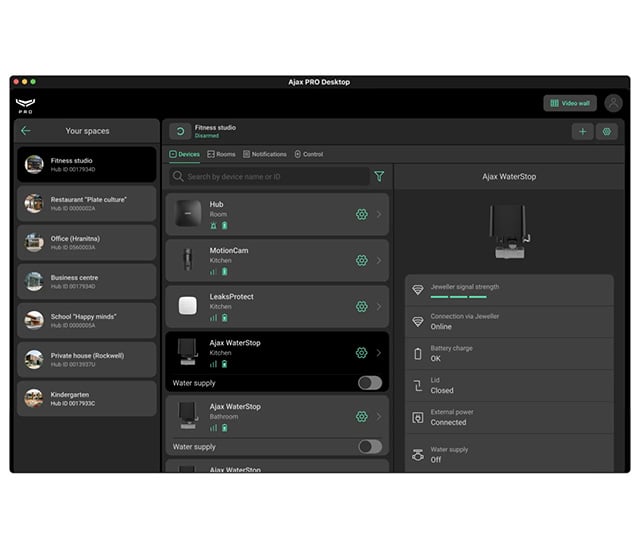Toggle Water supply for Bathroom WaterStop
The image size is (640, 550).
370,446
